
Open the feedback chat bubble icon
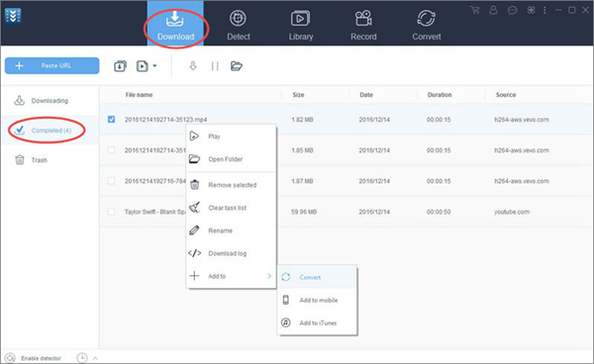[512, 11]
